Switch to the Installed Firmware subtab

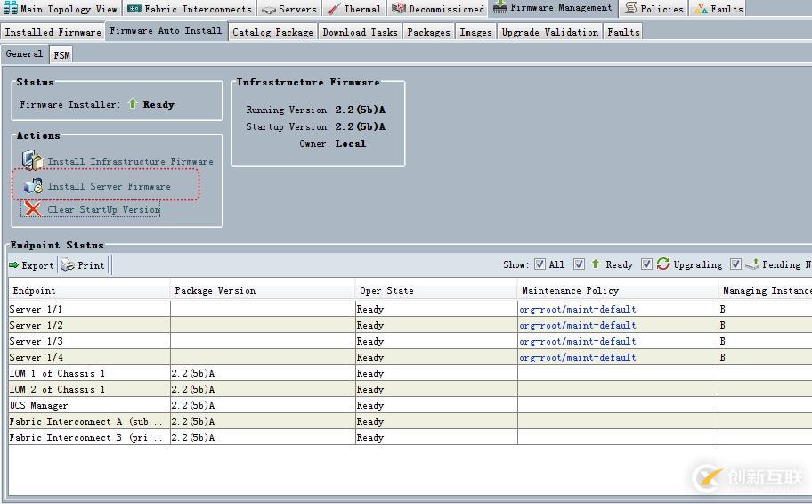pos(53,32)
